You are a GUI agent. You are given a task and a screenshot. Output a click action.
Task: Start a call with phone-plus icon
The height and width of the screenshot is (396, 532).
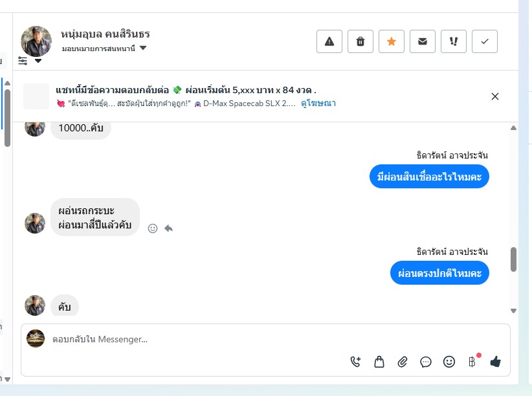click(x=355, y=362)
